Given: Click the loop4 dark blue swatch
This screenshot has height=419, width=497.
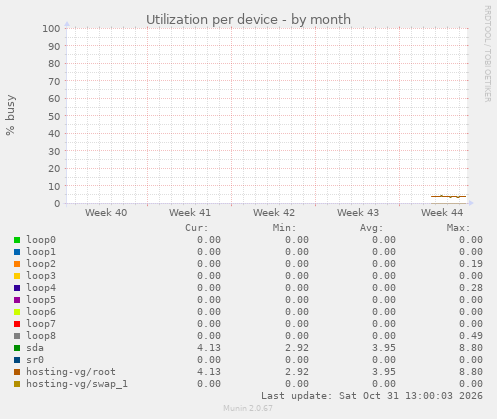Looking at the screenshot, I should pos(17,288).
